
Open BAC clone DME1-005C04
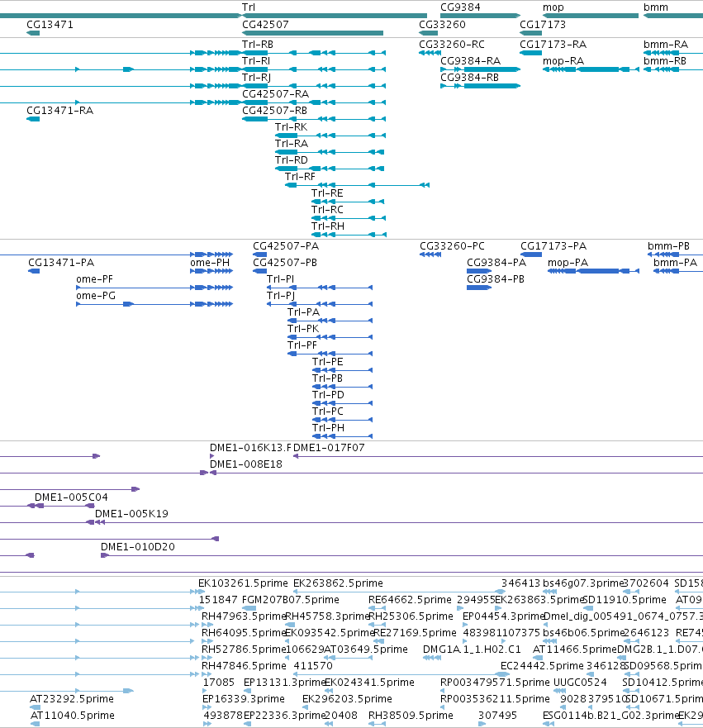[x=72, y=497]
